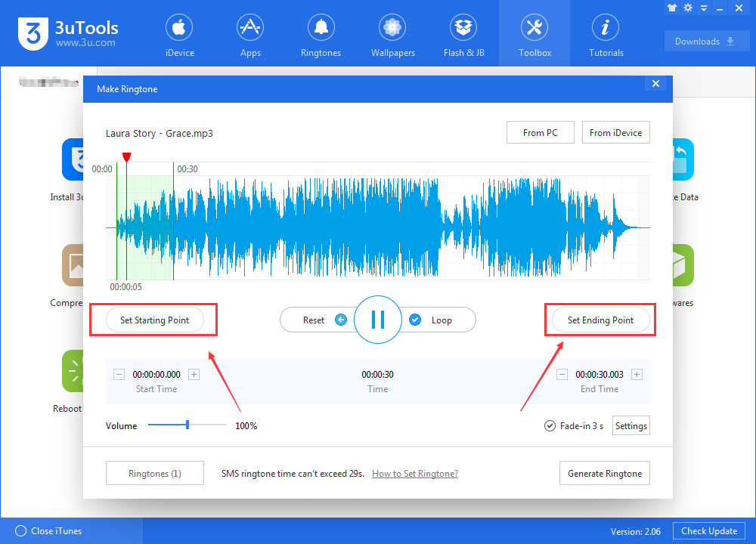Import audio using From PC
The image size is (756, 544).
point(540,132)
